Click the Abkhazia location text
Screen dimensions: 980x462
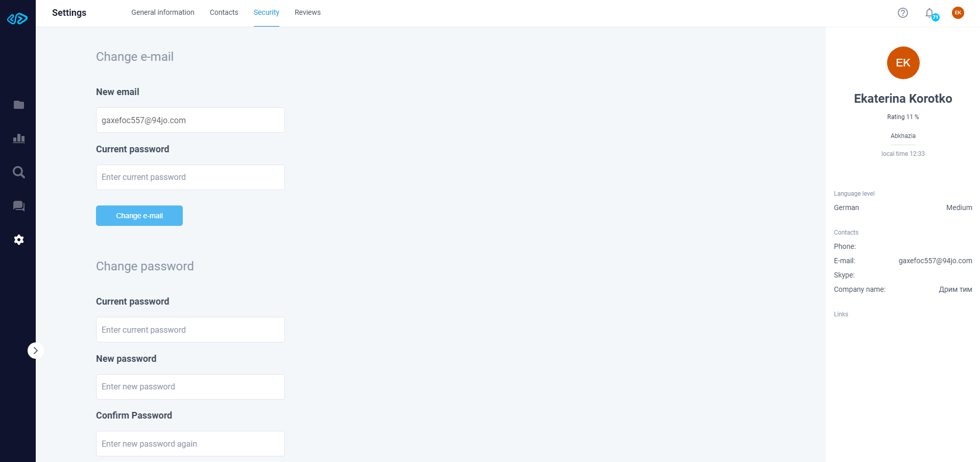(903, 136)
